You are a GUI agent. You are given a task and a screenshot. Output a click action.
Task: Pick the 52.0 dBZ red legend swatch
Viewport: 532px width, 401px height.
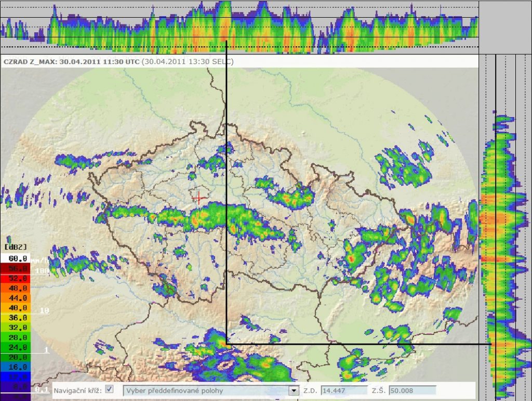(15, 278)
